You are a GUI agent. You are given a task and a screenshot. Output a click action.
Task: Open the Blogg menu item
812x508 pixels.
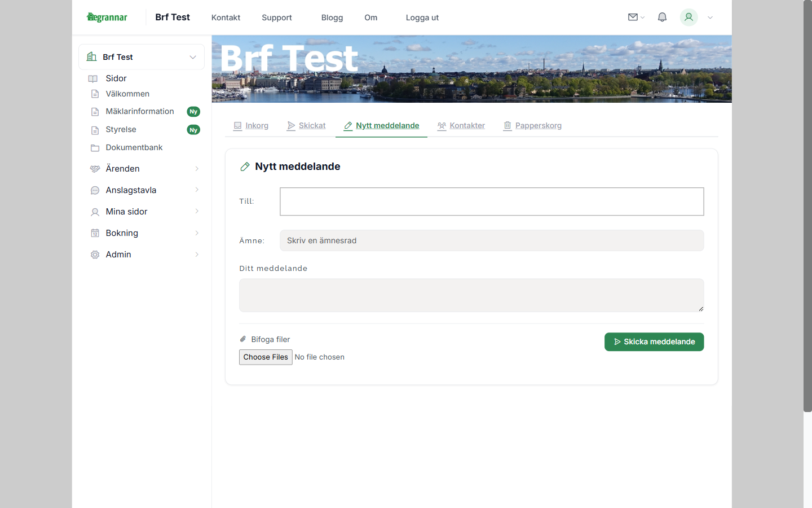tap(332, 17)
